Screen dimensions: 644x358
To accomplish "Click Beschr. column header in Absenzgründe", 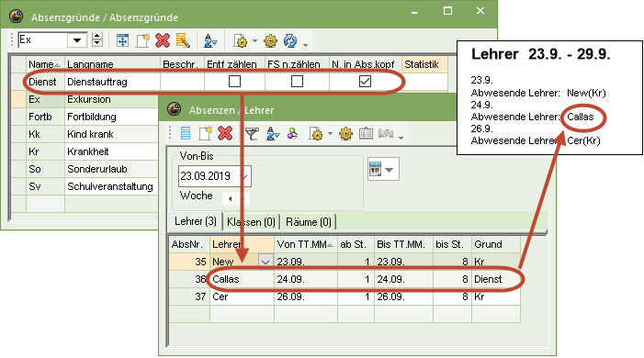I will pos(182,64).
